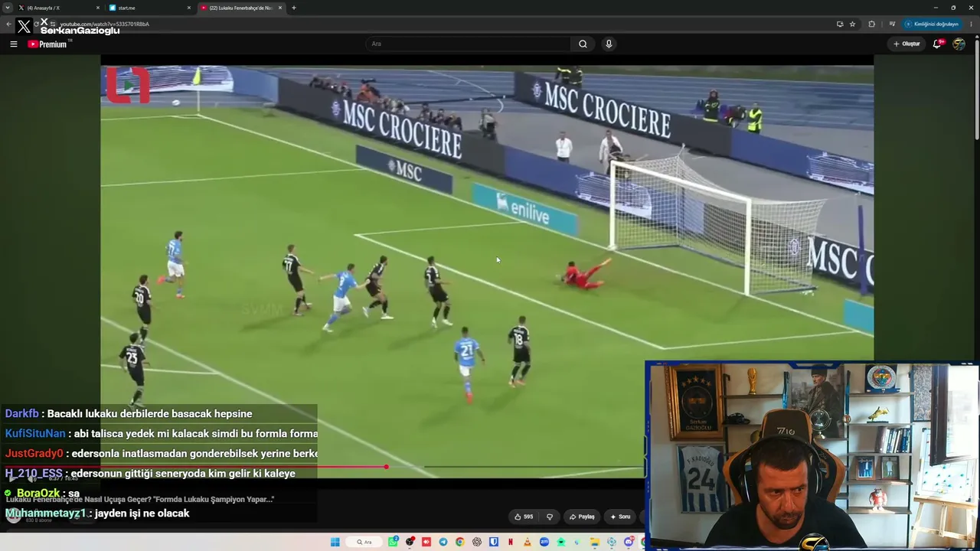Click the taskbar Ara search box

tap(364, 542)
